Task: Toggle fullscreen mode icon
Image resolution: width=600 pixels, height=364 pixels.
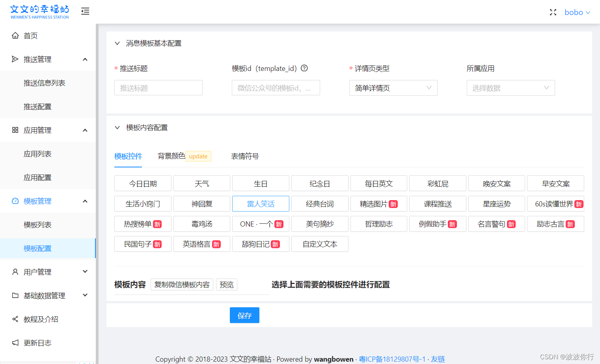Action: 553,12
